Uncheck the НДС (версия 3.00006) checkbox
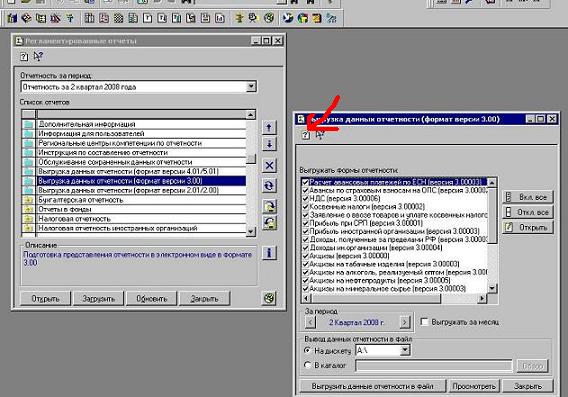This screenshot has width=568, height=397. pyautogui.click(x=305, y=198)
